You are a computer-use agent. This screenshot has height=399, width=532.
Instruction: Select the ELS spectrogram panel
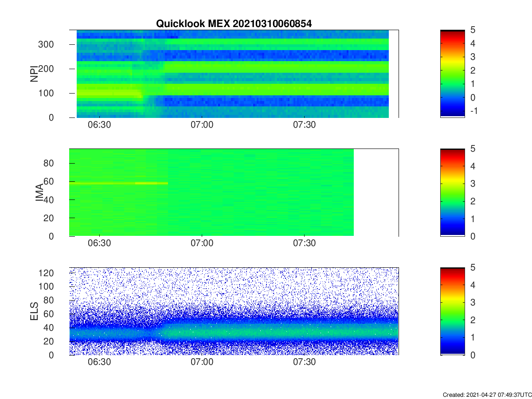[234, 311]
